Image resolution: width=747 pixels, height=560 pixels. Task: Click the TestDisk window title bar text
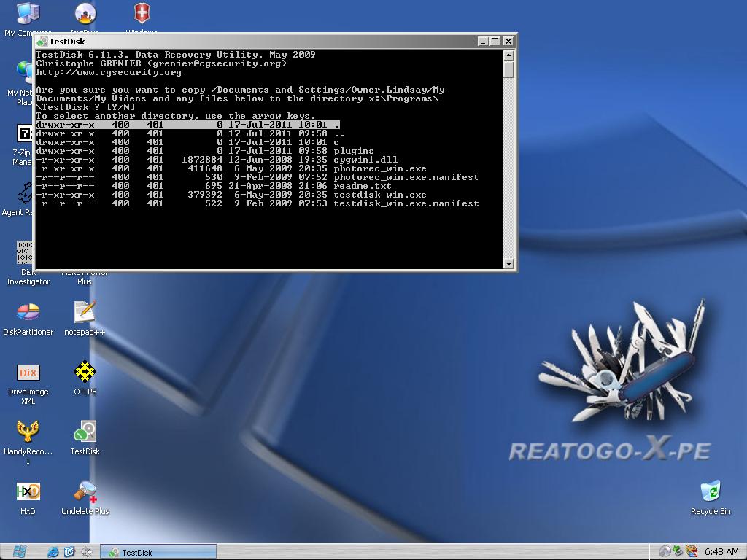tap(66, 42)
